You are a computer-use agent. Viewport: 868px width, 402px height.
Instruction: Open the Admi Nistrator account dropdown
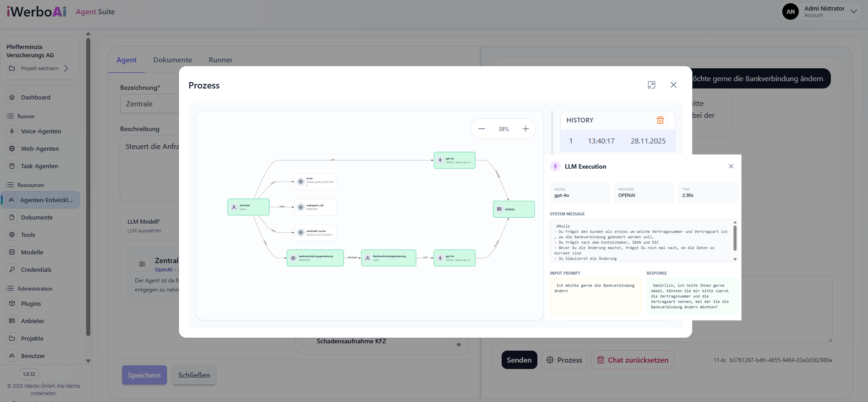(x=853, y=11)
